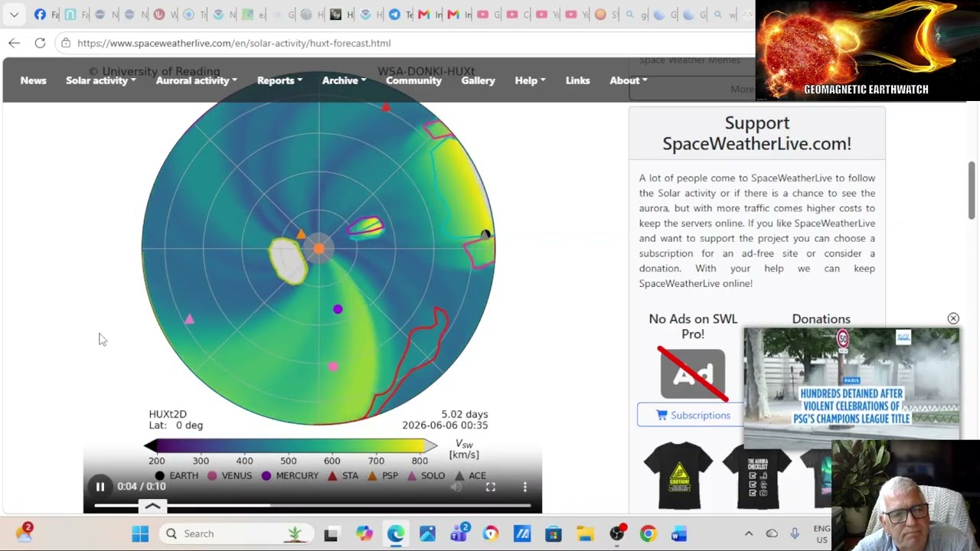This screenshot has width=980, height=551.
Task: Click the 'Support SpaceWeatherLive.com!' heading
Action: point(756,133)
